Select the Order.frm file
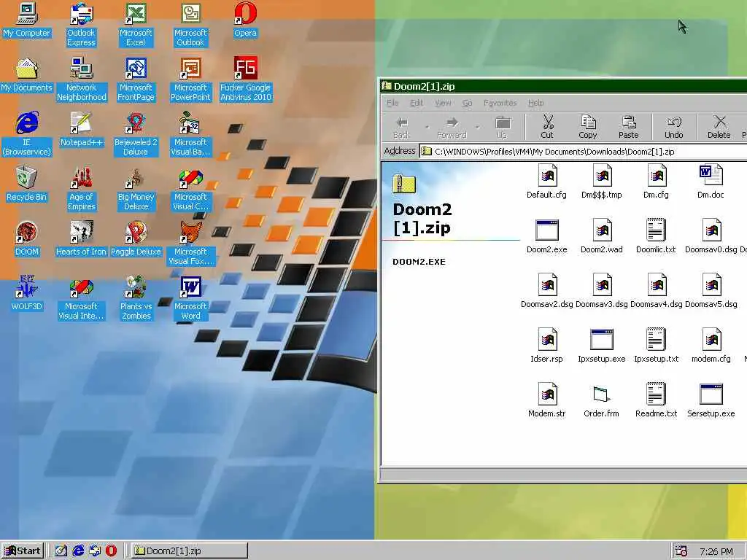This screenshot has height=560, width=747. pos(601,400)
